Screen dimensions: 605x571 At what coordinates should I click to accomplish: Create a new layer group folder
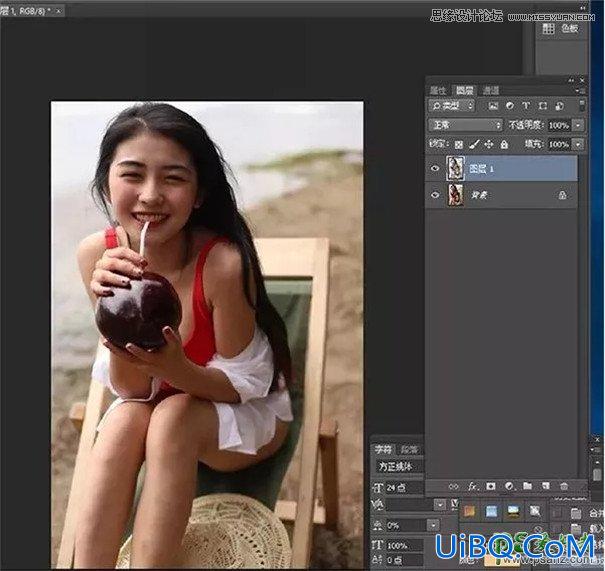tap(527, 486)
